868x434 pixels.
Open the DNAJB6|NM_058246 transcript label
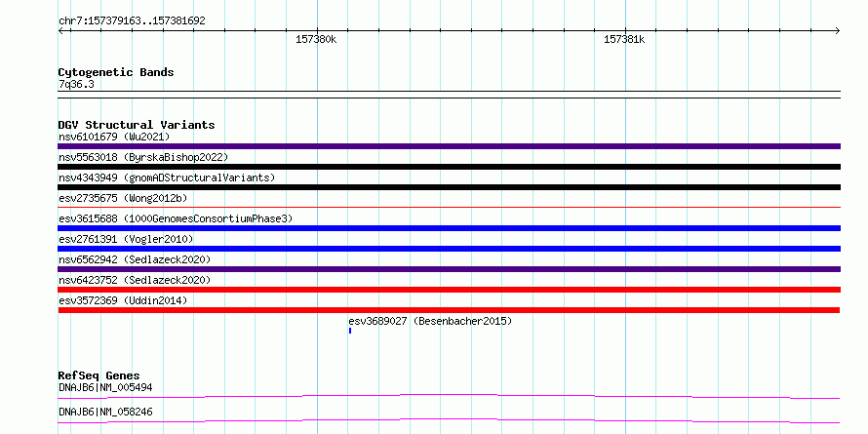105,412
